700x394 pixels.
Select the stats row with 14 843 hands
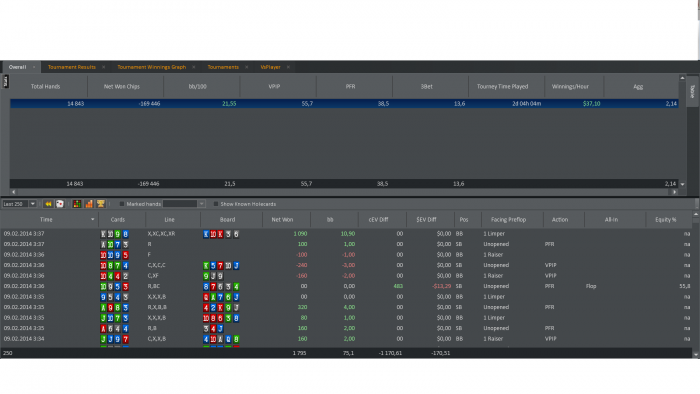tap(344, 104)
